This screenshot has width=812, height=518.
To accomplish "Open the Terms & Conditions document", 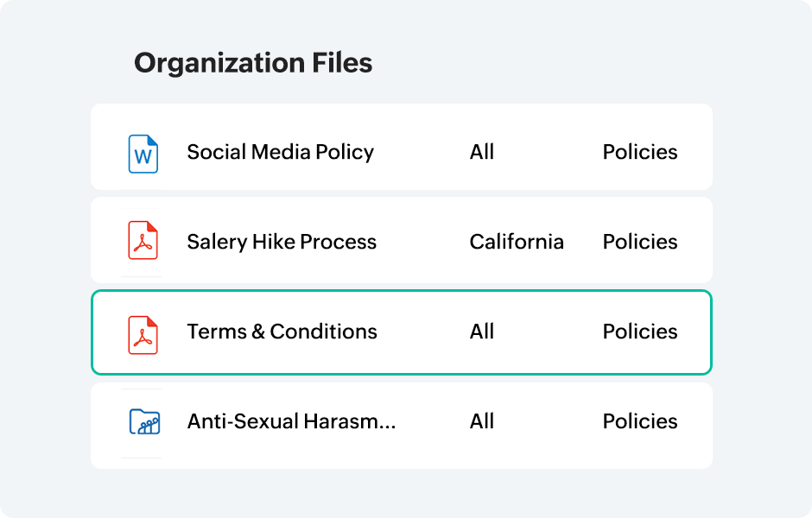I will click(x=282, y=332).
